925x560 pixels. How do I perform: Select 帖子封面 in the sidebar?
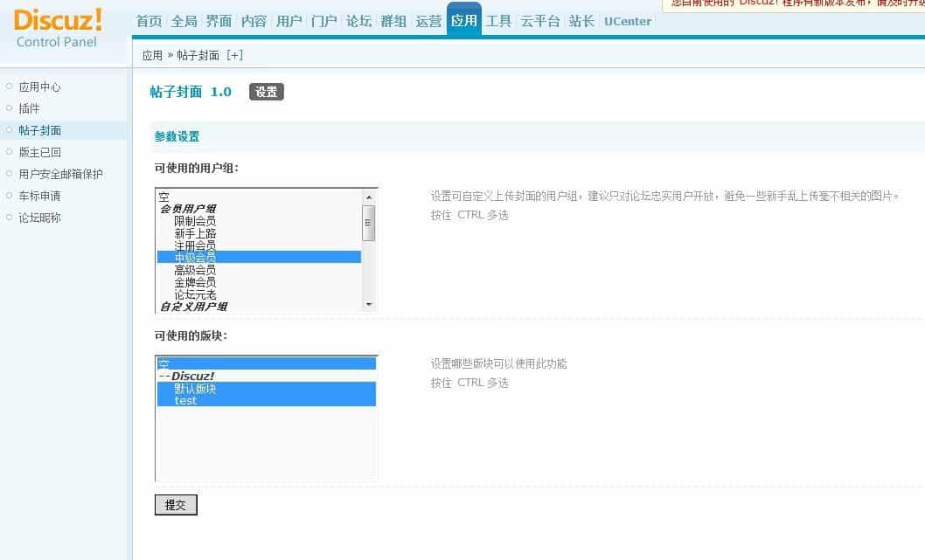[39, 129]
